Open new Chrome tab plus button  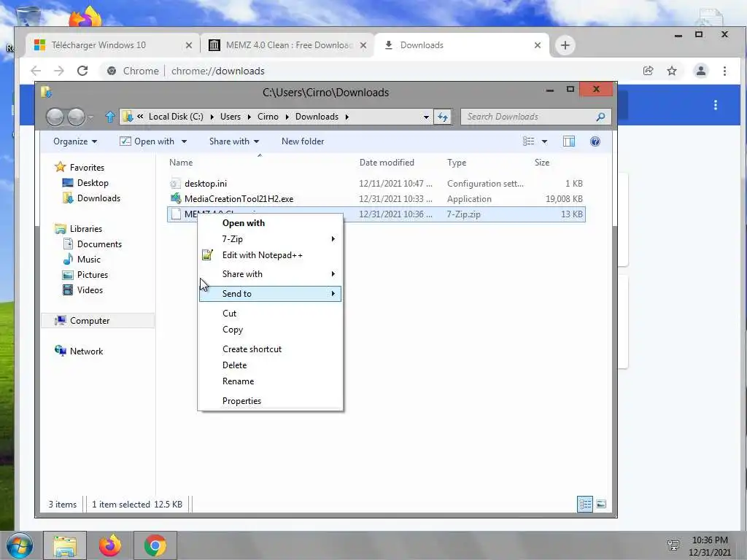coord(565,45)
